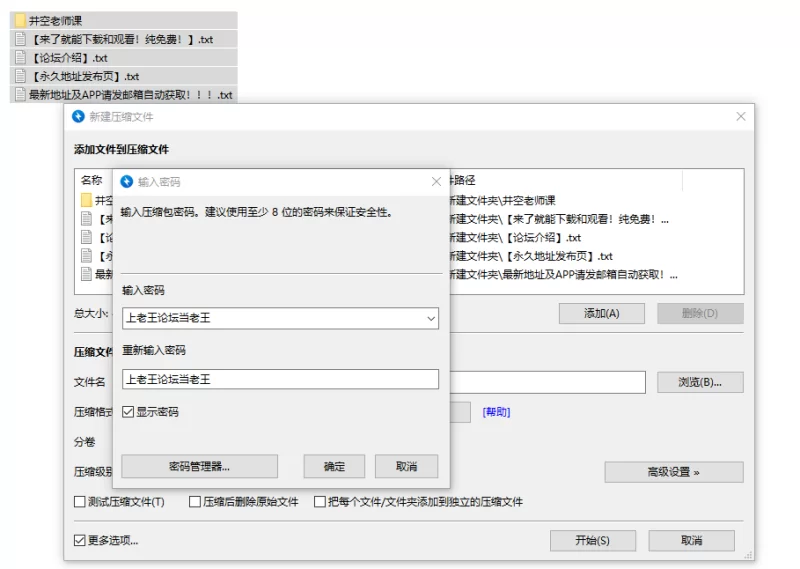Select path row 新建文件夹\【永久地址发布页】.txt
This screenshot has height=569, width=800.
click(x=531, y=256)
